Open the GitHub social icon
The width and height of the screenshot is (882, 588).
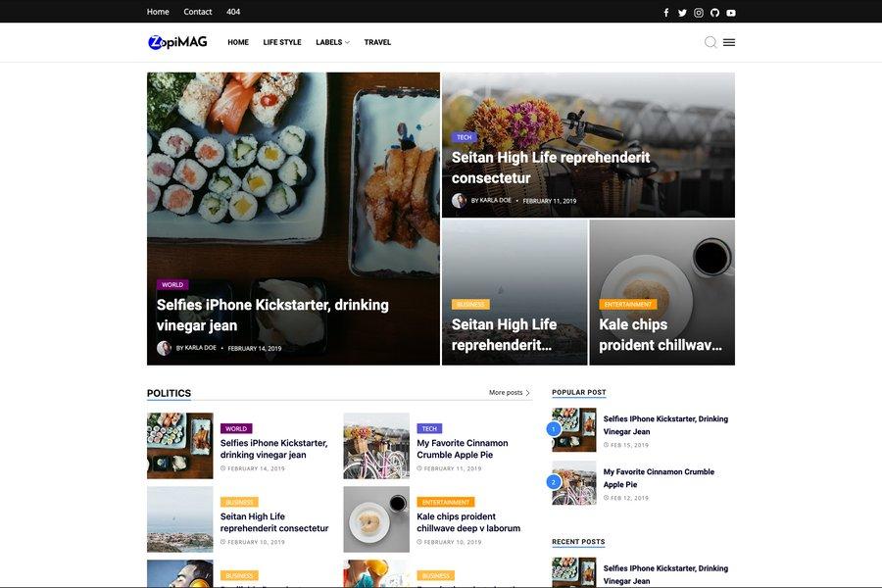coord(712,11)
